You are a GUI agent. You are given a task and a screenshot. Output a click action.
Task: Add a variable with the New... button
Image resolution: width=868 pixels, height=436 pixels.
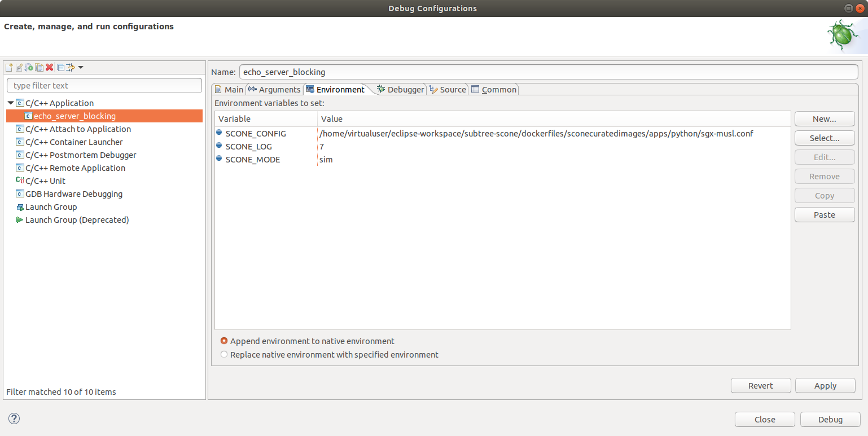(824, 118)
